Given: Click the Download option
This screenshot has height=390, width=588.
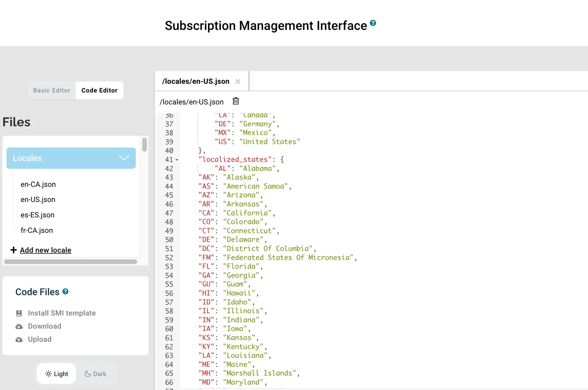Looking at the screenshot, I should pos(44,326).
